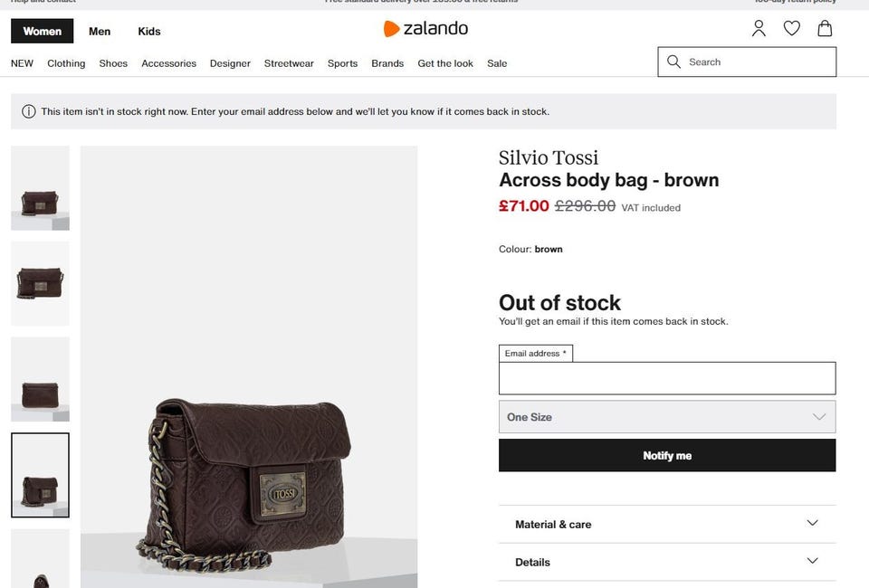Select the Women tab

(x=42, y=32)
